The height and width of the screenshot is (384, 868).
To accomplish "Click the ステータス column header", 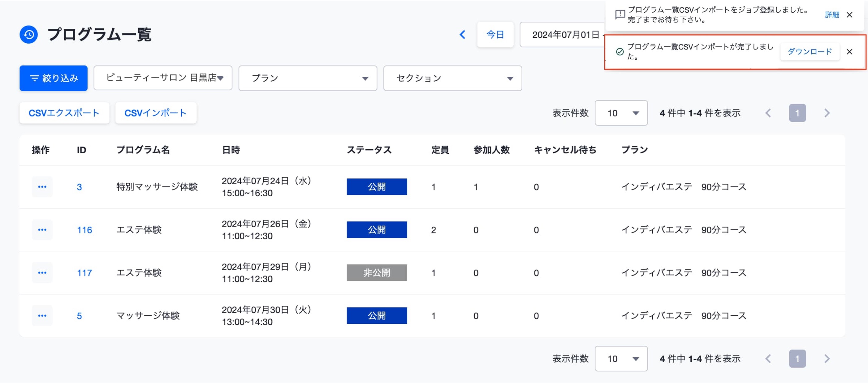I will pyautogui.click(x=369, y=150).
